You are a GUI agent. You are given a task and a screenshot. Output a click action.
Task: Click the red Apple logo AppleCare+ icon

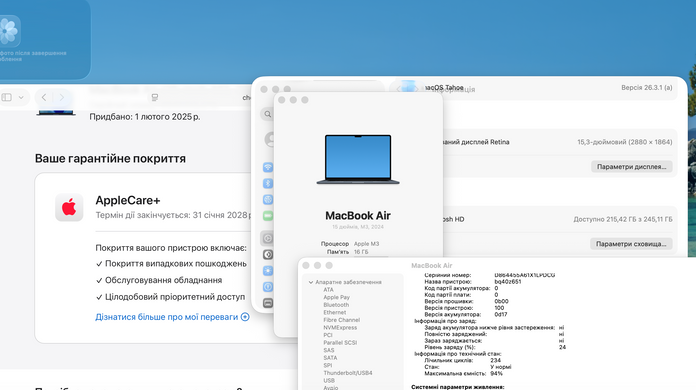click(69, 207)
